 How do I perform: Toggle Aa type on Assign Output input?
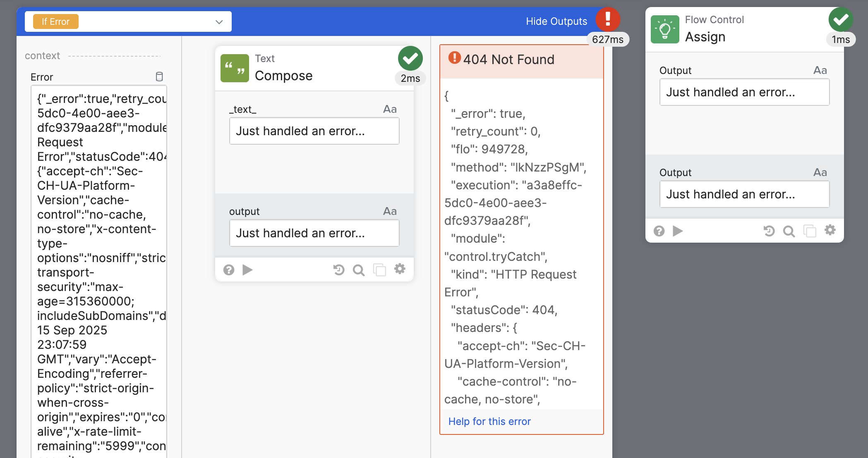pyautogui.click(x=820, y=70)
